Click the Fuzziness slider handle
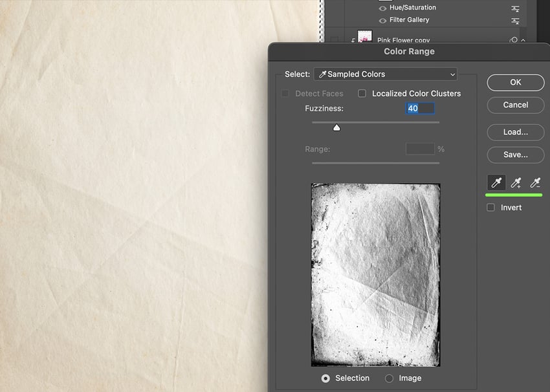 tap(336, 128)
